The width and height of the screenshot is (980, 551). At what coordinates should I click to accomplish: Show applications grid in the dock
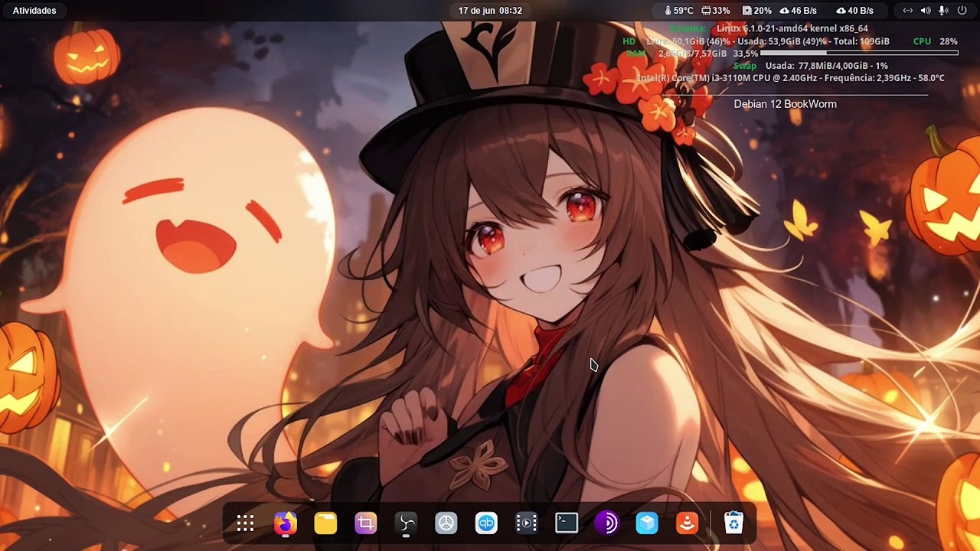pos(245,523)
